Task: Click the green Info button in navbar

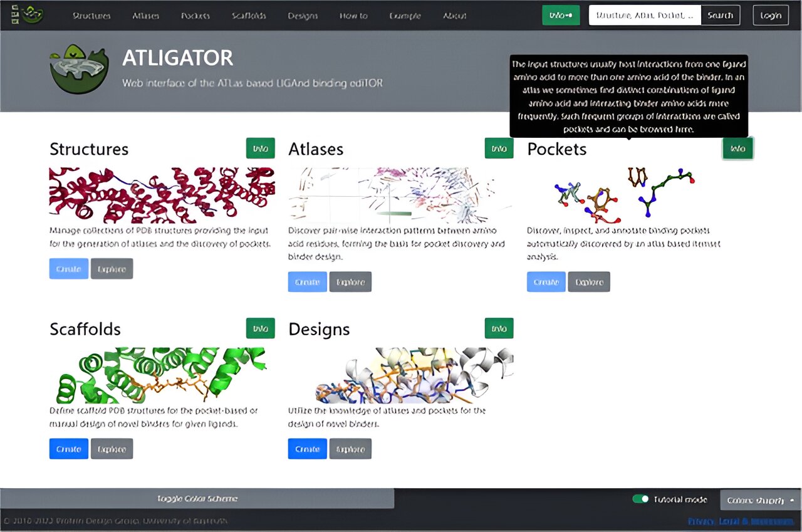Action: point(561,15)
